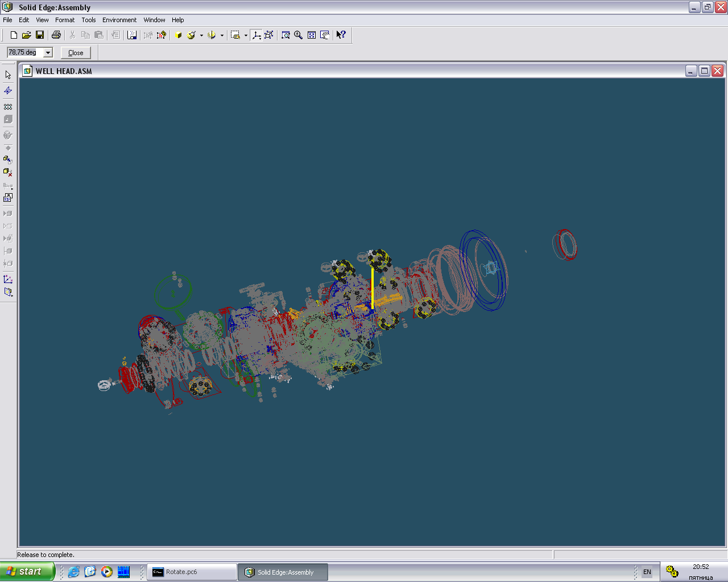This screenshot has height=582, width=728.
Task: Activate the What's This help pointer
Action: [x=341, y=35]
